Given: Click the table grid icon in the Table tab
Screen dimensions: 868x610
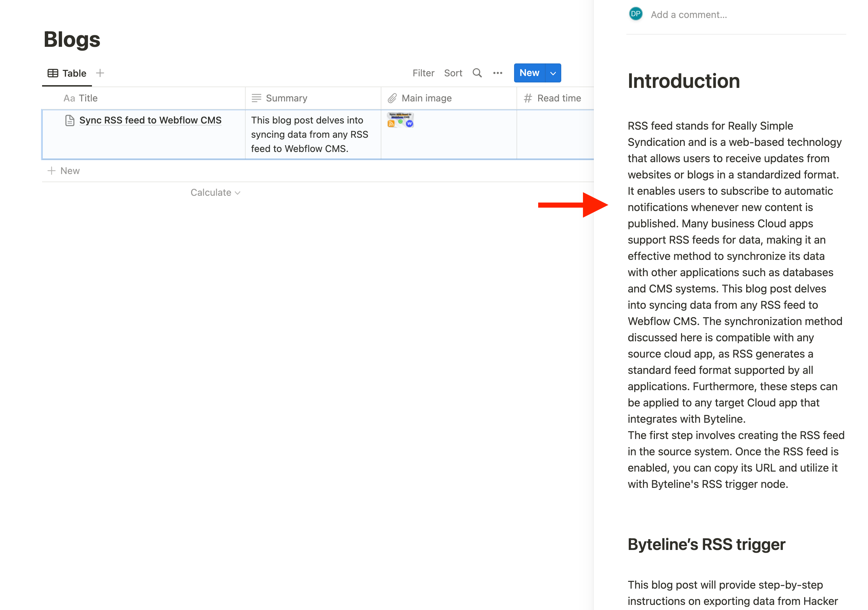Looking at the screenshot, I should (53, 73).
